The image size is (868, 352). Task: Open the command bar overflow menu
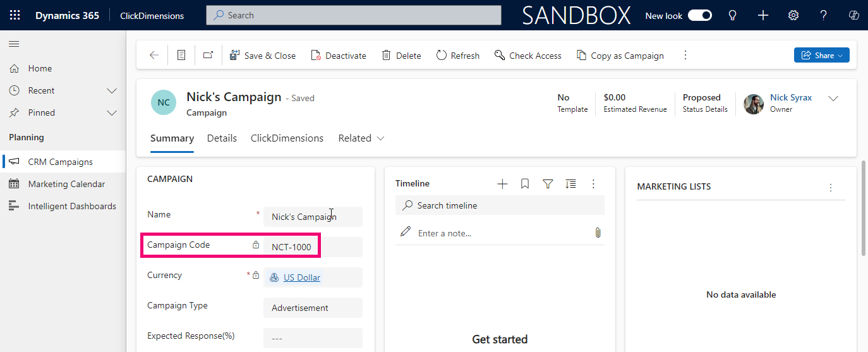tap(685, 56)
